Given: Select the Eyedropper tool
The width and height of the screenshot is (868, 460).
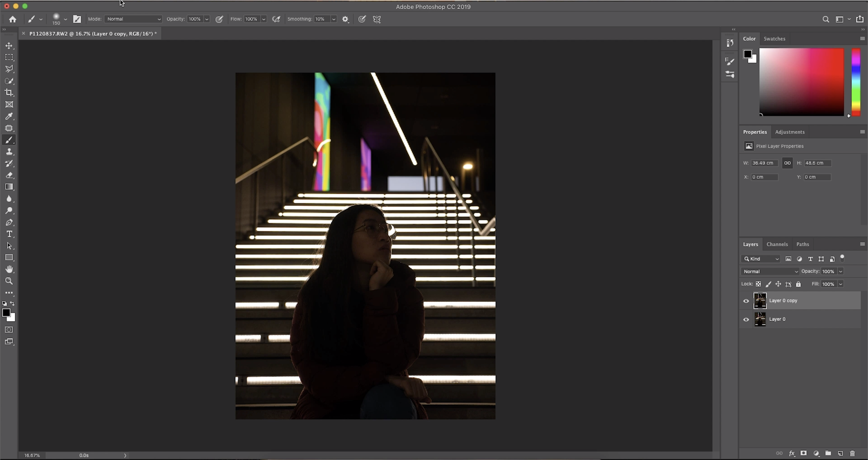Looking at the screenshot, I should 9,116.
